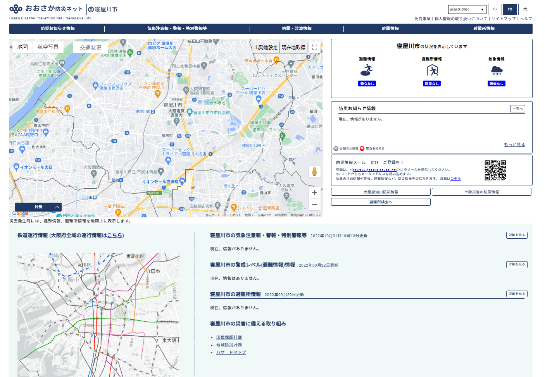Open the middle tab of the navy navigation bar
The width and height of the screenshot is (545, 377).
click(296, 28)
